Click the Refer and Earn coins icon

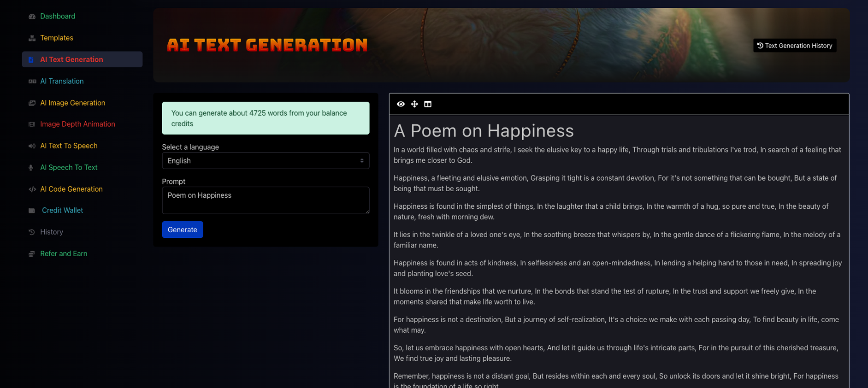coord(32,254)
